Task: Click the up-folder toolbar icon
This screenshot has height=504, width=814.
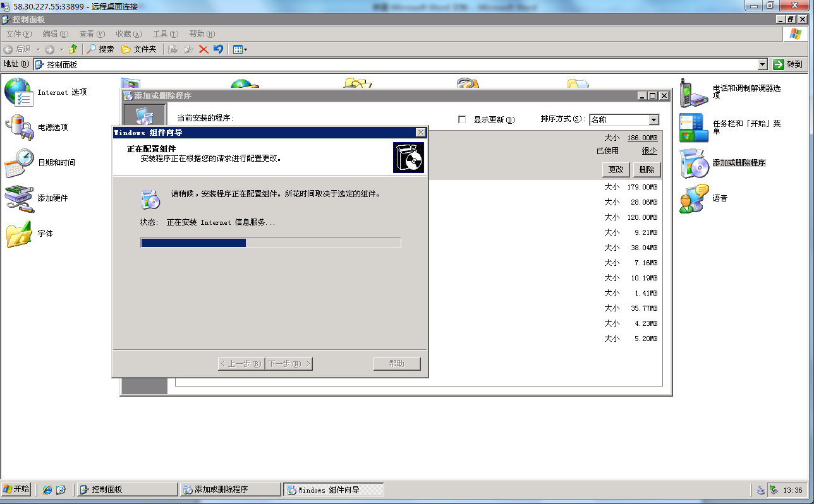Action: click(x=73, y=49)
